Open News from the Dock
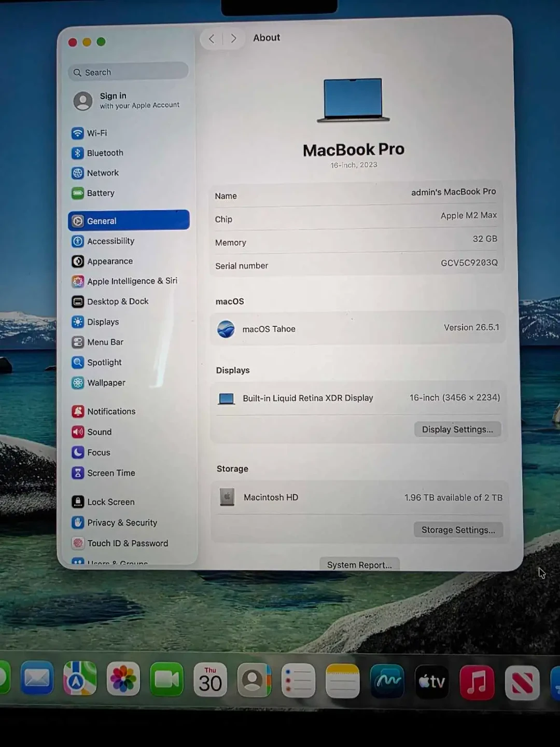This screenshot has width=560, height=747. pyautogui.click(x=522, y=683)
